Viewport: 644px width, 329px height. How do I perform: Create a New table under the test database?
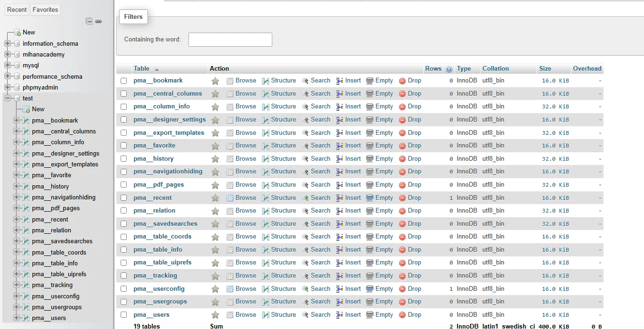coord(35,109)
